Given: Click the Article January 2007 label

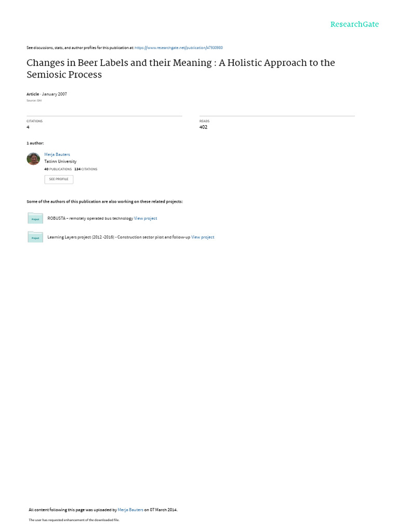Looking at the screenshot, I should tap(47, 95).
